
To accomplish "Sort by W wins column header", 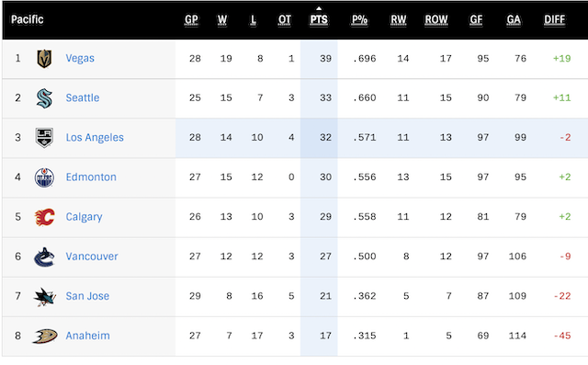I will click(x=222, y=20).
